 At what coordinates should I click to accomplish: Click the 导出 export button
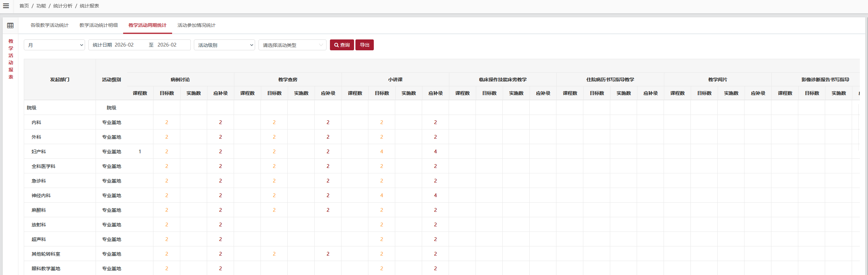click(365, 45)
